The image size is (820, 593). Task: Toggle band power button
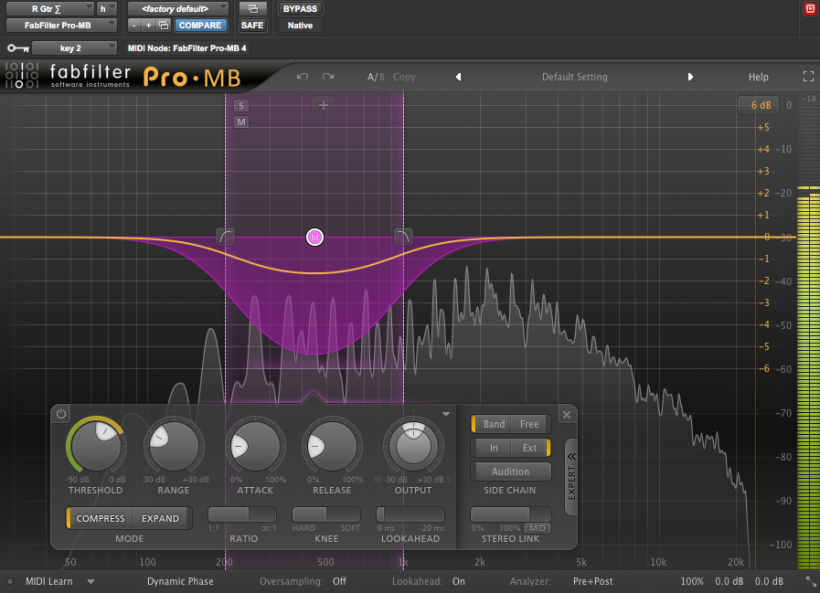coord(61,414)
